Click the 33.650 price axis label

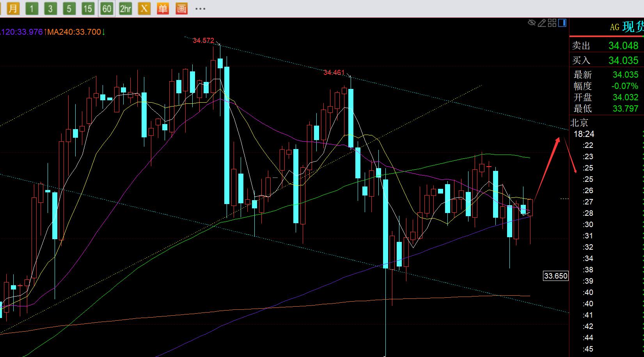[555, 276]
